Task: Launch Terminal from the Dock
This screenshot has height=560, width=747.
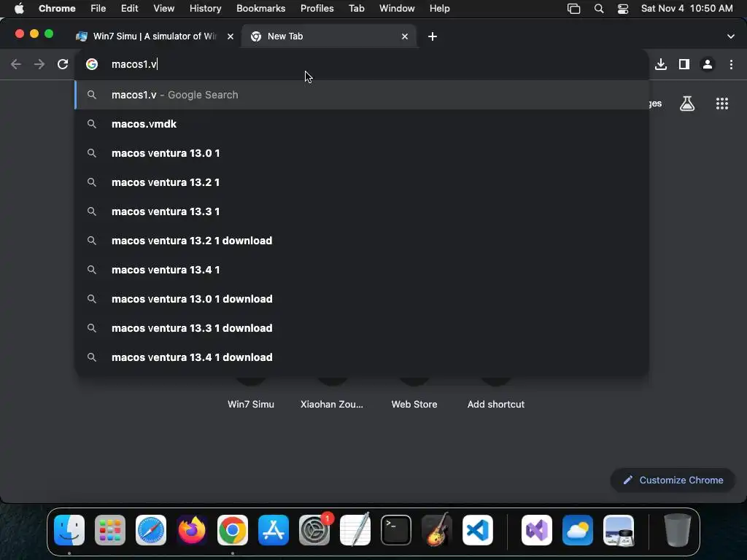Action: tap(396, 530)
